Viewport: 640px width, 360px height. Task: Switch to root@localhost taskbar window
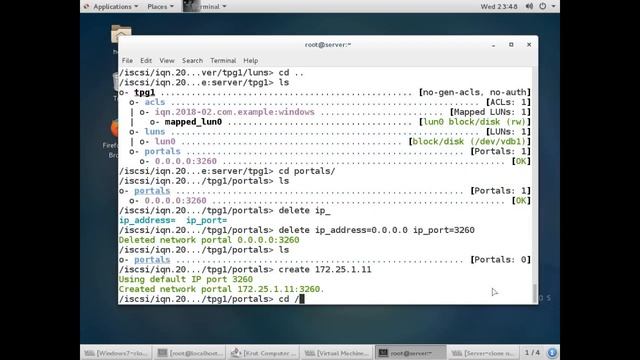(x=191, y=353)
